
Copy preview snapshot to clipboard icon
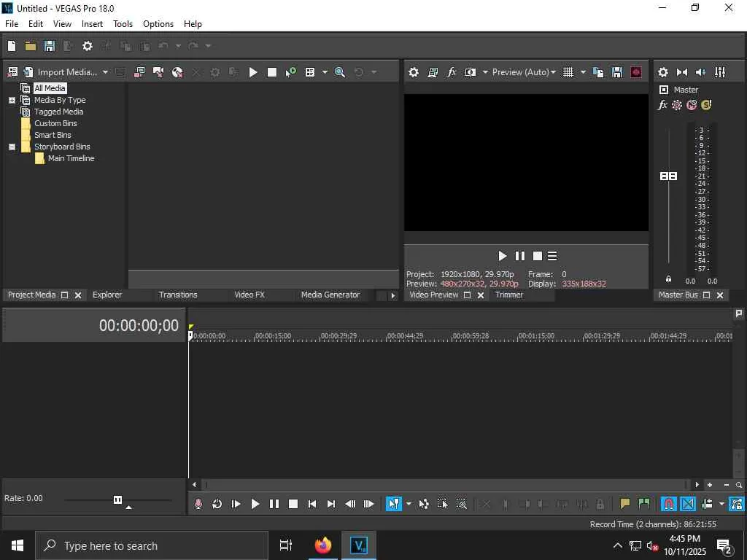tap(598, 72)
